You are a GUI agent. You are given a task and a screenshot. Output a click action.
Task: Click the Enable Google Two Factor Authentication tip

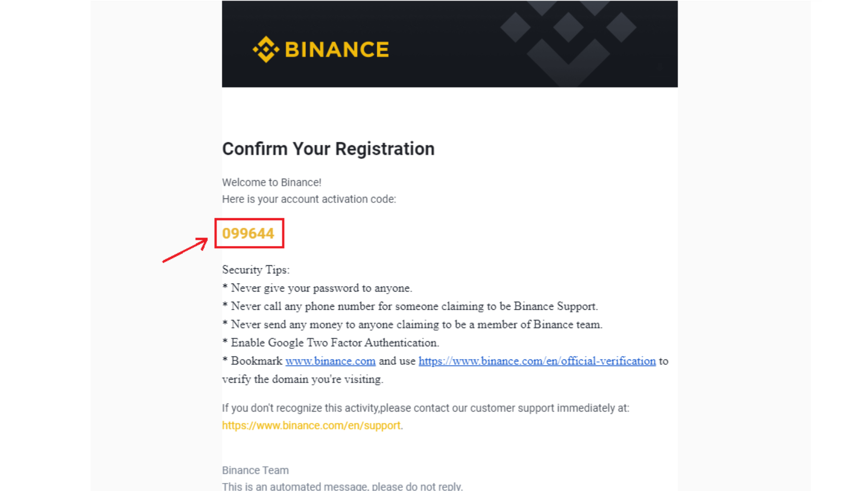point(330,343)
